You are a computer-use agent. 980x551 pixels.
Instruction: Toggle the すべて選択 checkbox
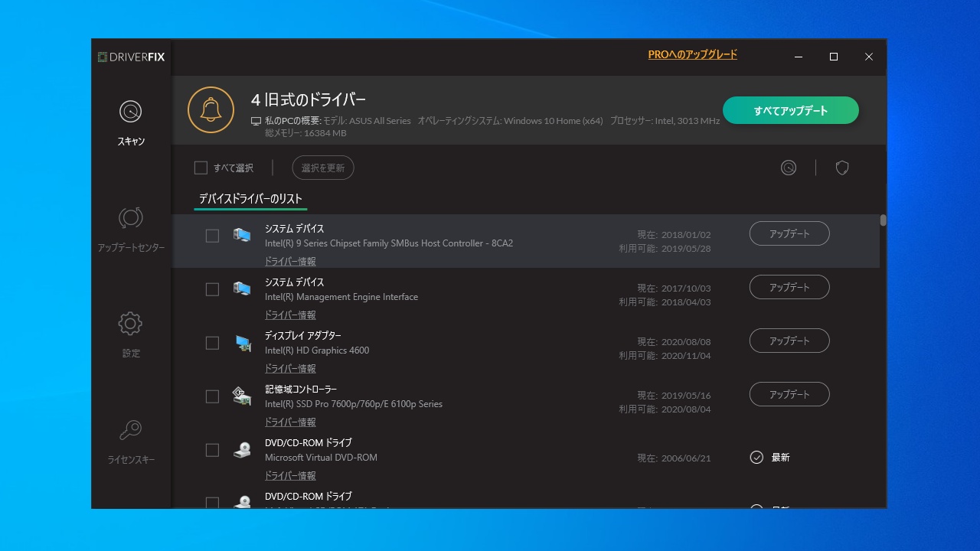(x=201, y=168)
